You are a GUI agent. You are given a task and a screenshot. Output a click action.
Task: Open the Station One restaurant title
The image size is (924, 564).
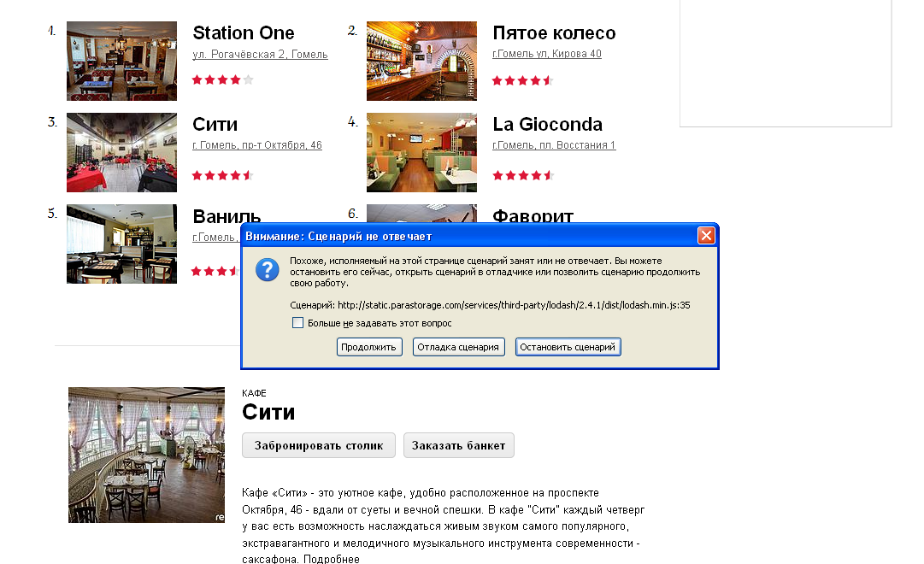coord(244,32)
